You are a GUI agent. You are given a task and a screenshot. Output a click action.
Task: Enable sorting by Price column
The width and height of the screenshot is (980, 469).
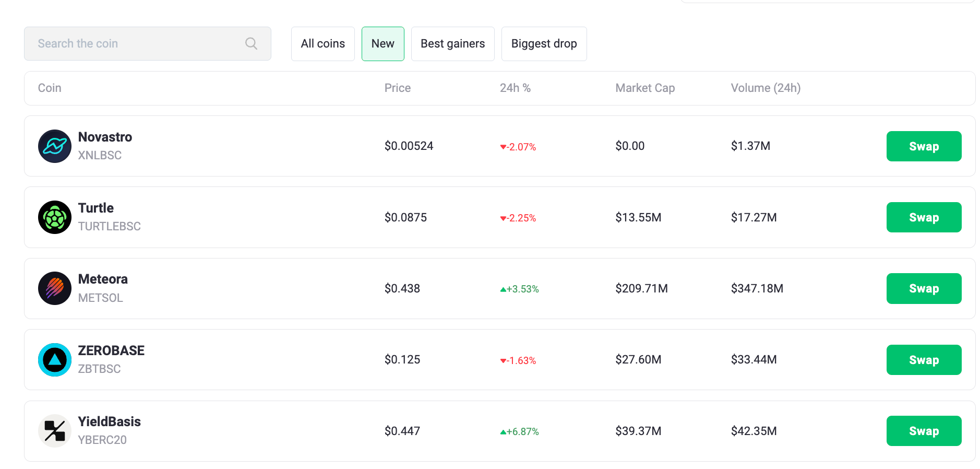398,88
